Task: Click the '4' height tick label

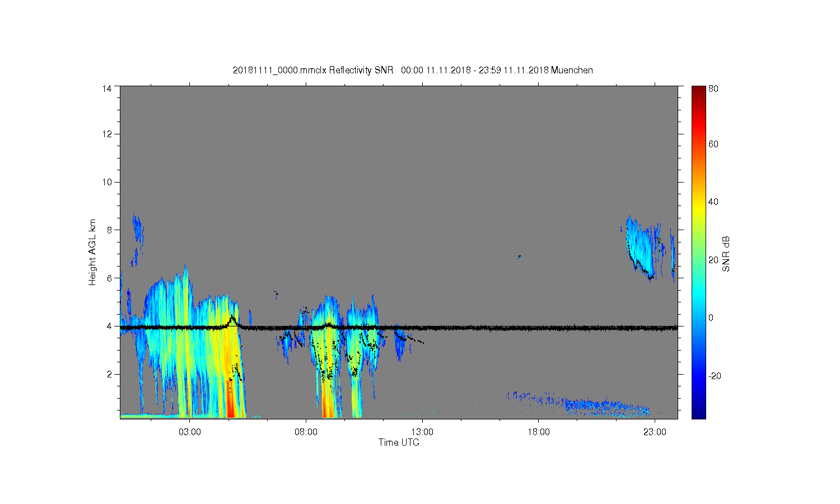Action: click(109, 326)
